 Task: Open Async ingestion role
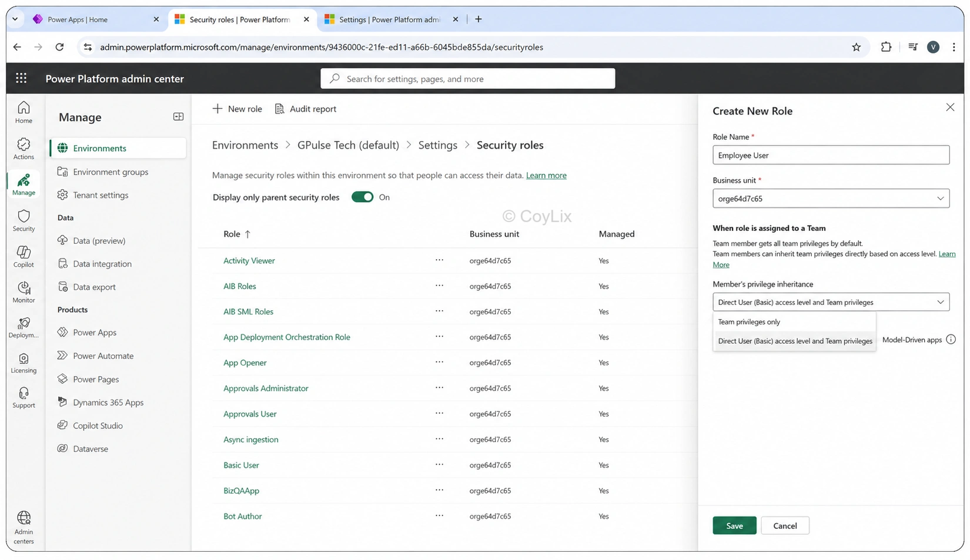click(251, 440)
